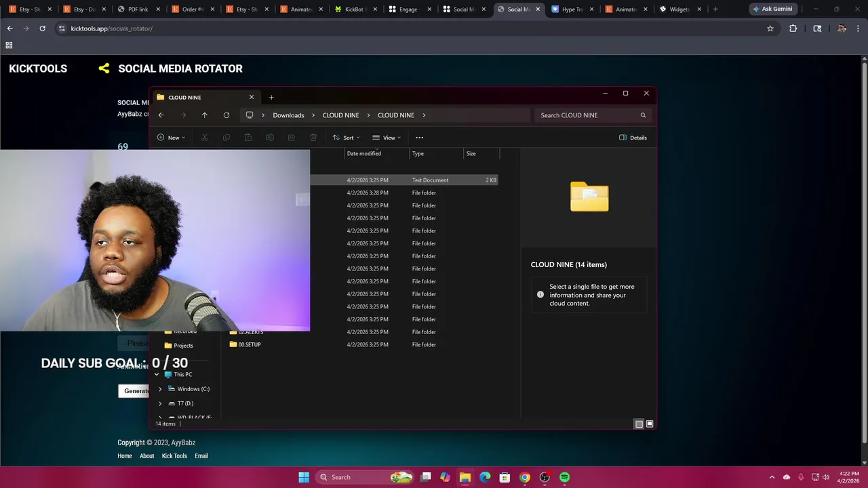868x488 pixels.
Task: Open the Chrome profile avatar
Action: (x=842, y=28)
